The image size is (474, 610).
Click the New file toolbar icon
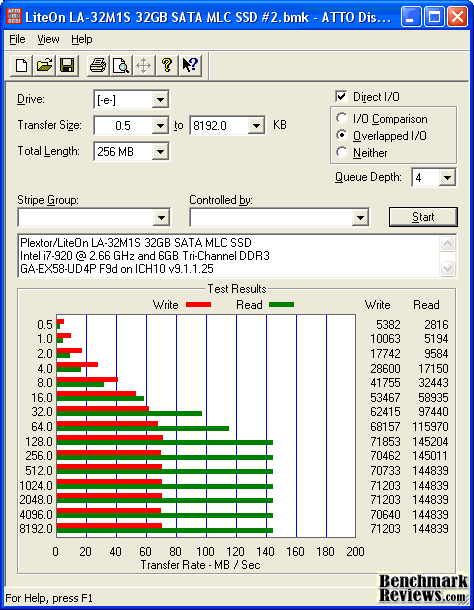click(21, 65)
